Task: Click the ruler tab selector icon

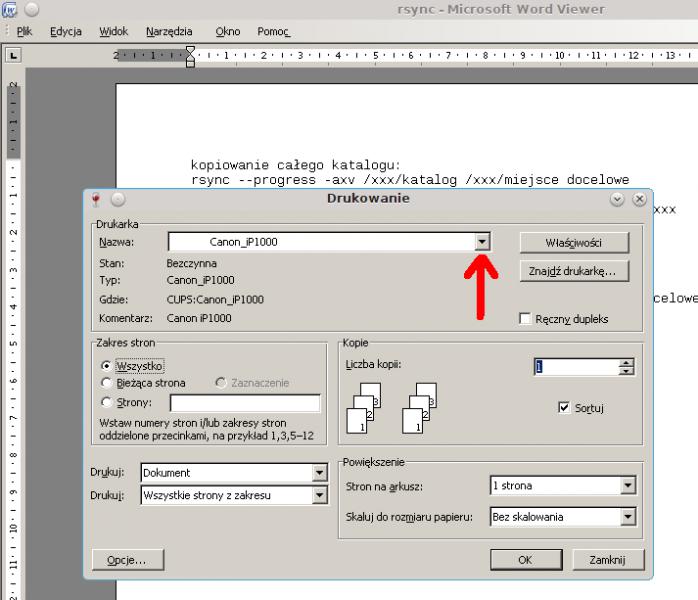Action: (14, 55)
